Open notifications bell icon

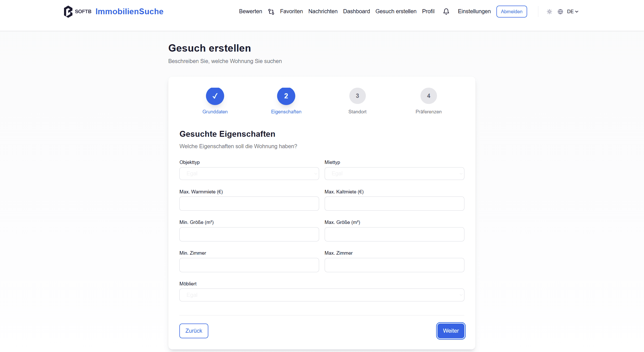point(446,11)
